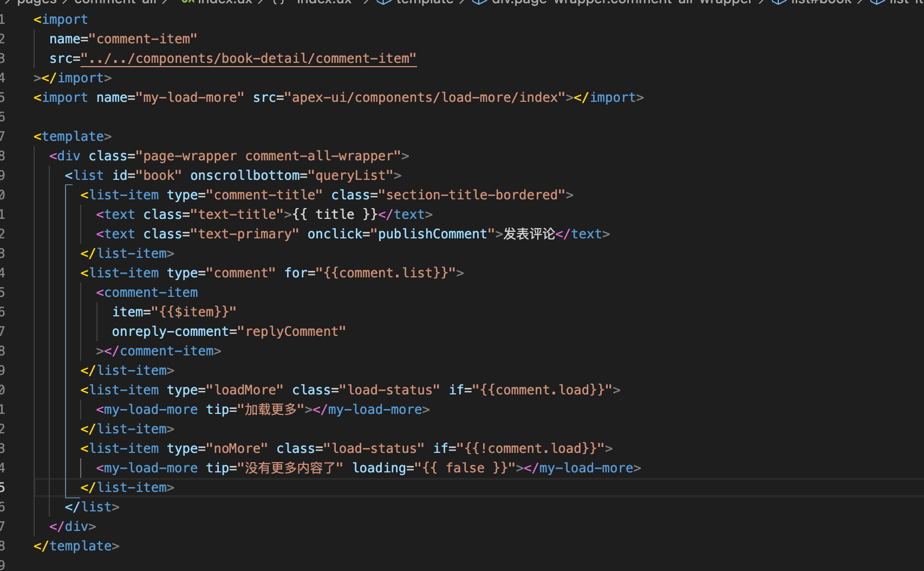Click the "{{comment.list}}" for value
This screenshot has height=571, width=924.
386,273
